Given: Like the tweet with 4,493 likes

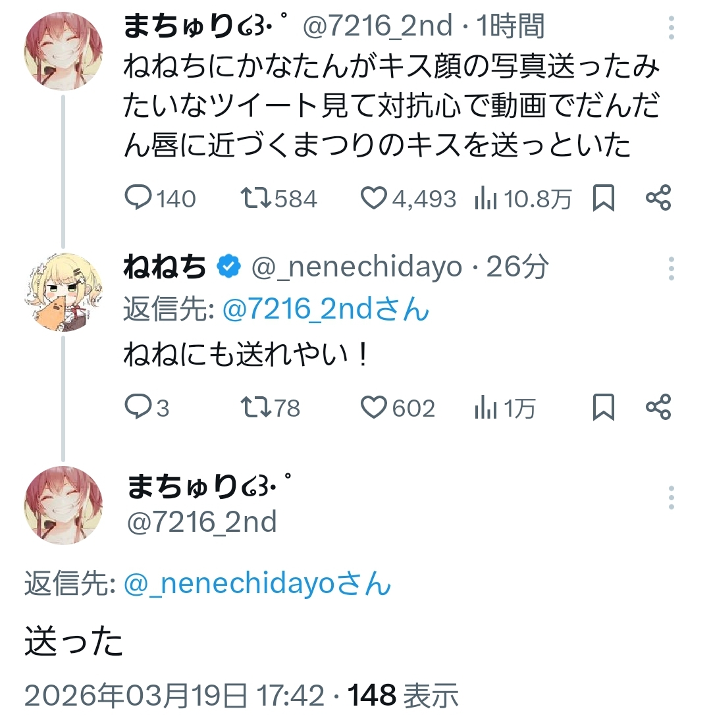Looking at the screenshot, I should pos(375,198).
